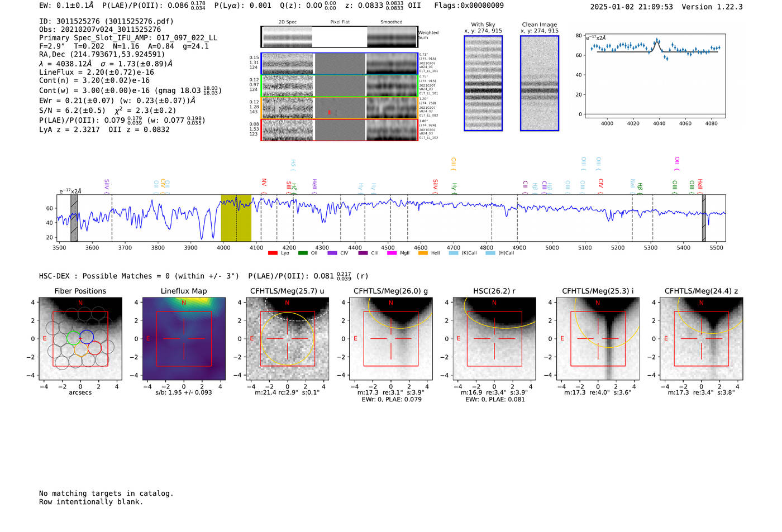Click the z: 0.0833 header value
Image resolution: width=782 pixels, height=532 pixels.
pos(374,6)
